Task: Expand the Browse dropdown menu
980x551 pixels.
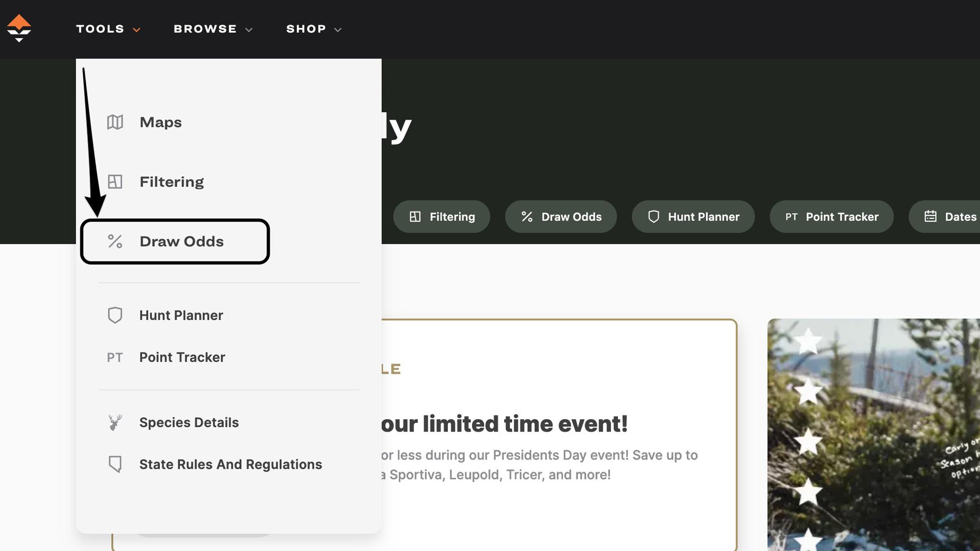Action: pos(213,29)
